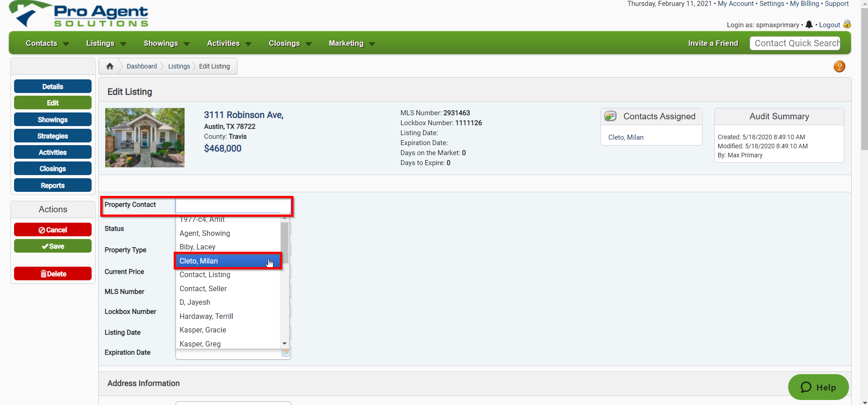Open Support link at top

coord(837,4)
